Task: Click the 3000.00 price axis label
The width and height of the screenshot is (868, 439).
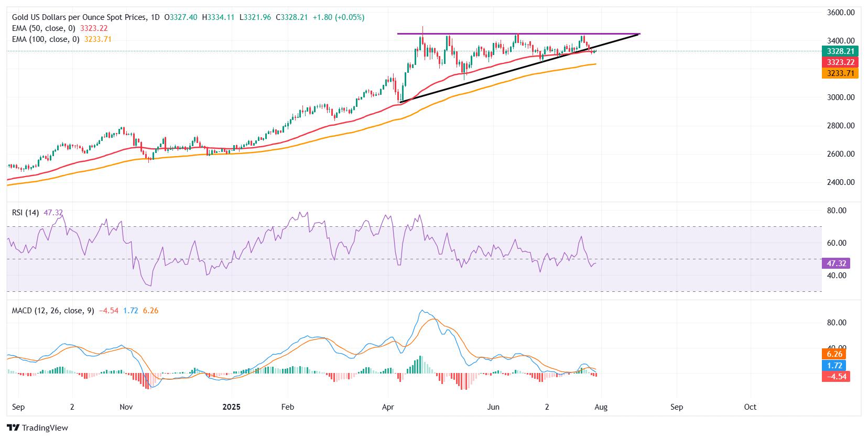Action: [x=841, y=97]
